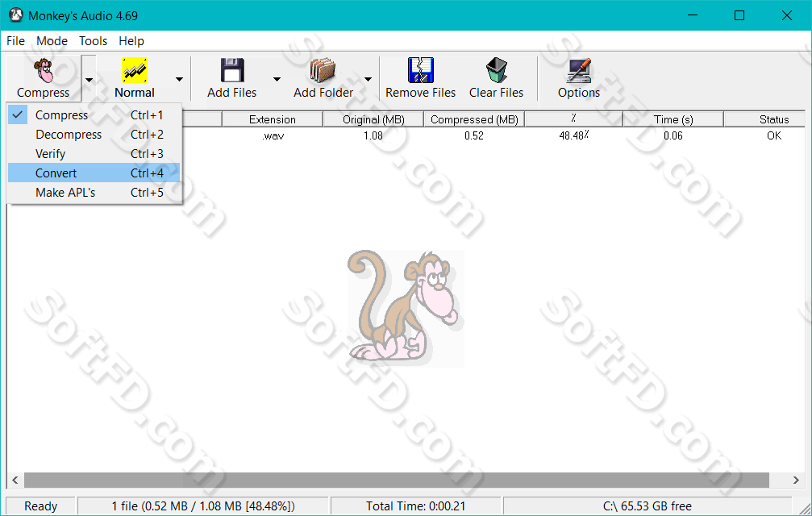Open the Tools menu
Screen dimensions: 812x516
click(94, 41)
